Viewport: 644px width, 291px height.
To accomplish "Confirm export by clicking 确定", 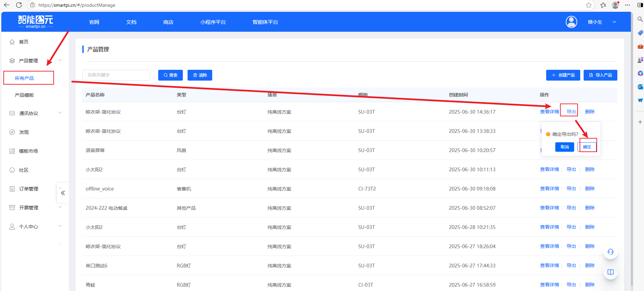I will [587, 147].
